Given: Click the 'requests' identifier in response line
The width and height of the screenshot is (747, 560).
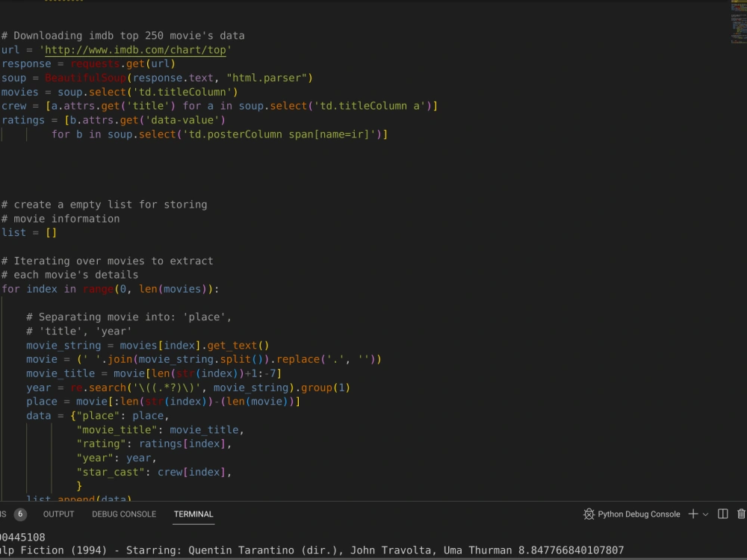Looking at the screenshot, I should [x=95, y=63].
